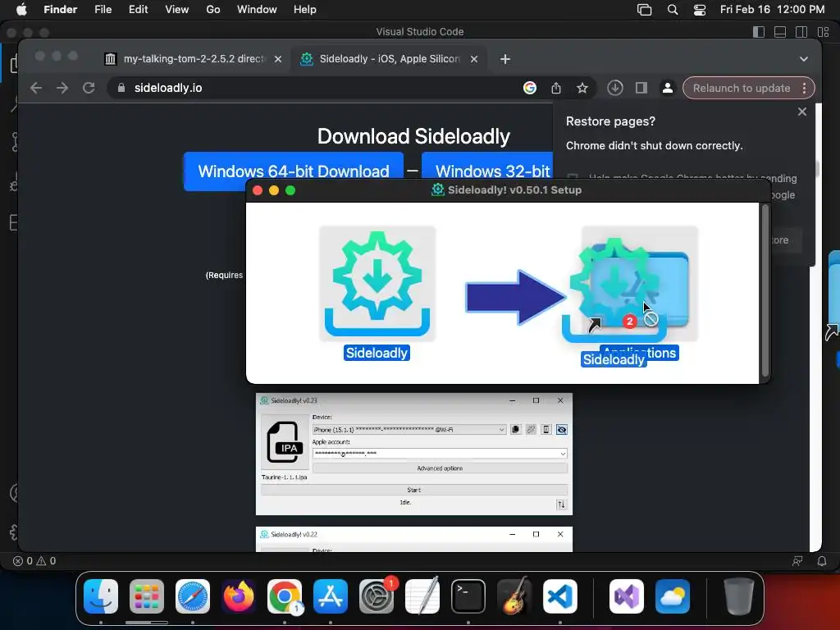Open Chrome three-dot menu
The image size is (840, 630).
click(x=805, y=88)
